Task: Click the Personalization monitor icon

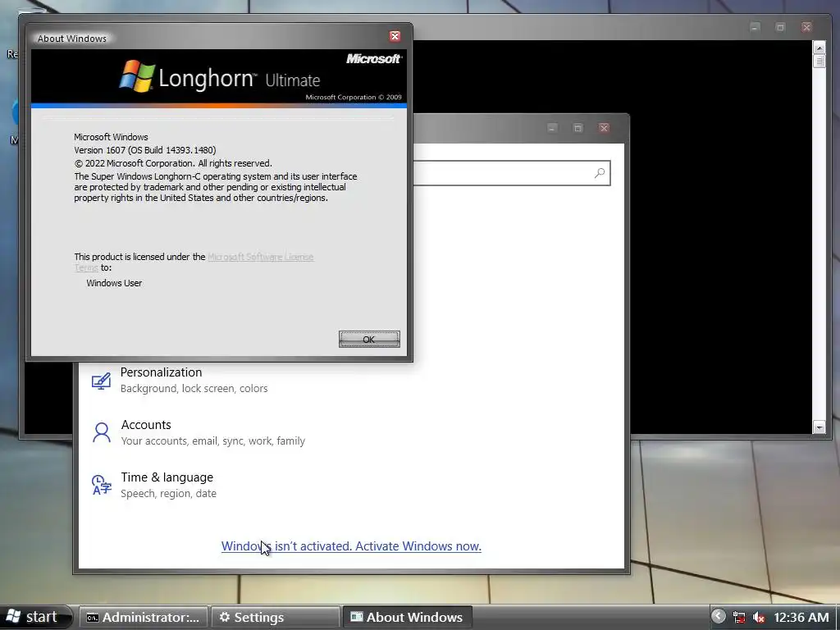Action: 101,381
